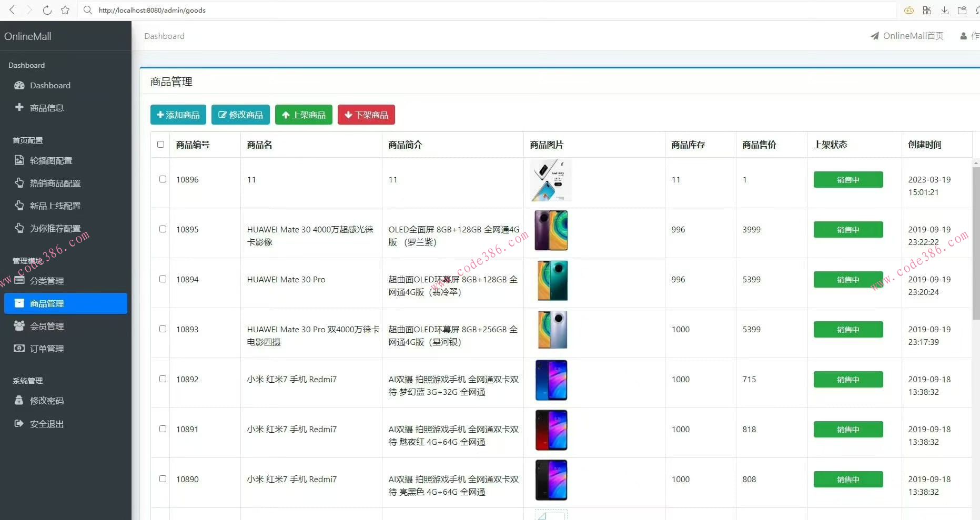Viewport: 980px width, 520px height.
Task: Click the 订单管理 icon in sidebar
Action: (x=19, y=348)
